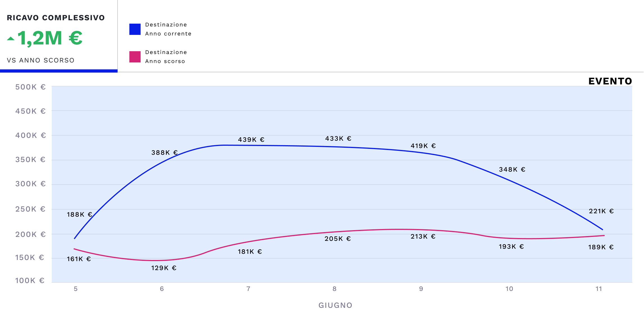Click the pink Anno scorso legend swatch
The height and width of the screenshot is (314, 644).
(x=135, y=57)
